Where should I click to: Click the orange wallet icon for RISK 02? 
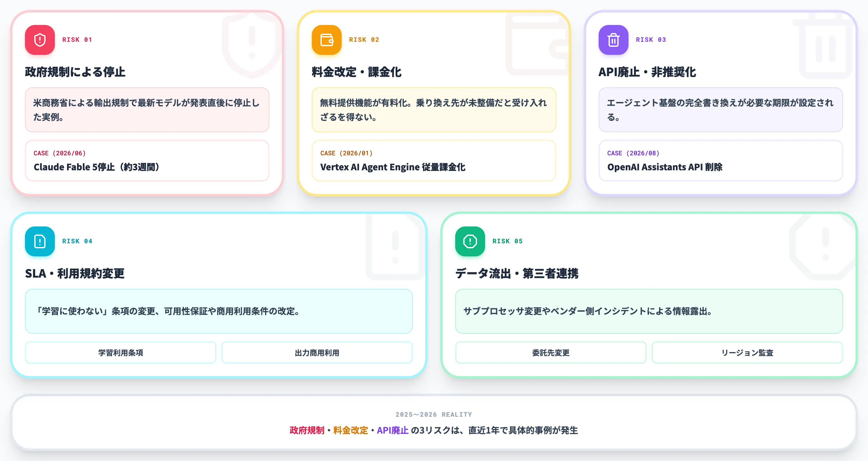tap(326, 40)
